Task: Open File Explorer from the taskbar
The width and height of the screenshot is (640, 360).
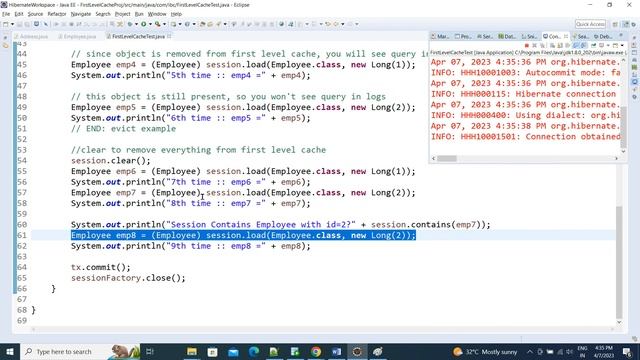Action: [x=191, y=351]
